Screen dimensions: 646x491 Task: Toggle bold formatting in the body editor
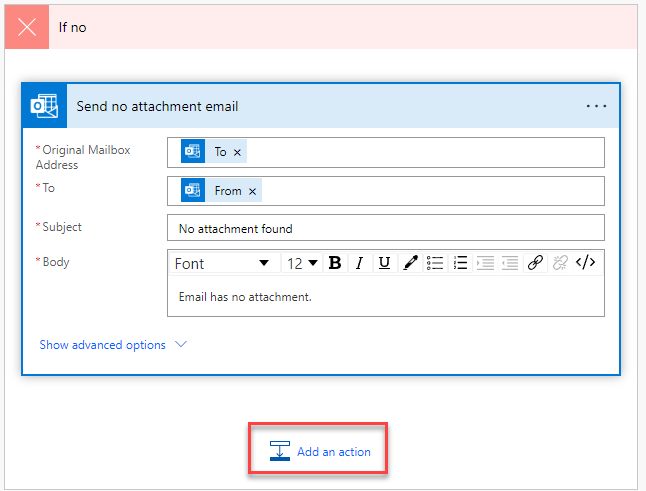click(x=335, y=262)
